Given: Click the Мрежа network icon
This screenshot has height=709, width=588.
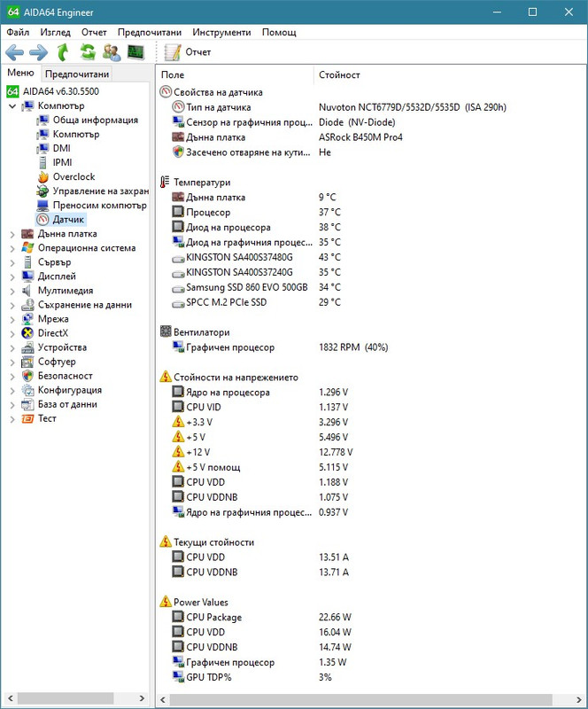Looking at the screenshot, I should click(x=27, y=319).
